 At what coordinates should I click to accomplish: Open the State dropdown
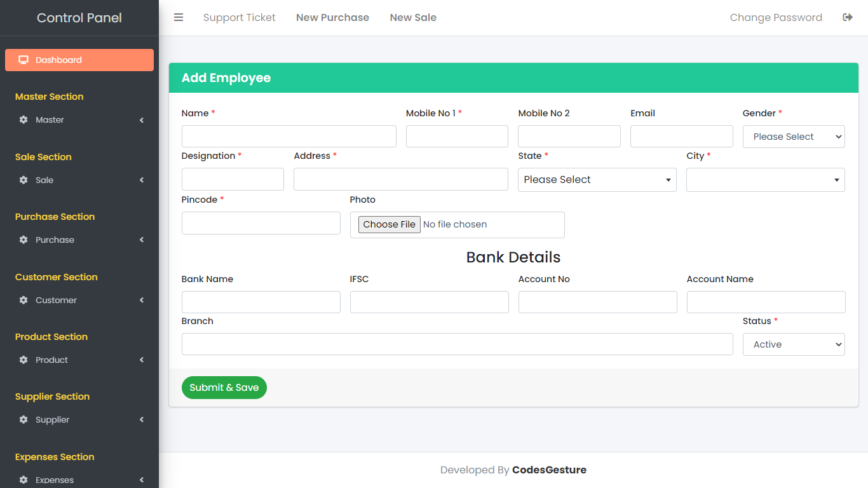point(597,180)
